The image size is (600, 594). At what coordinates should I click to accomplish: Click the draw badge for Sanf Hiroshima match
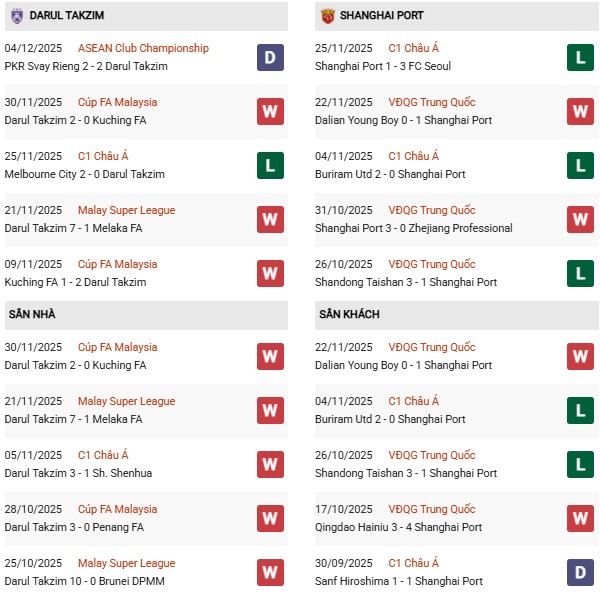tap(580, 572)
